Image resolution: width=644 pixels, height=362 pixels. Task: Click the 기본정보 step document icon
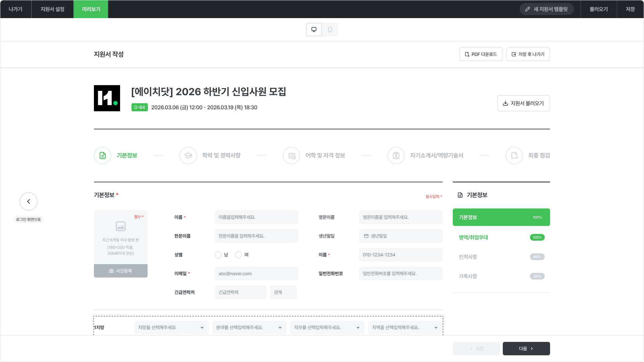tap(103, 156)
